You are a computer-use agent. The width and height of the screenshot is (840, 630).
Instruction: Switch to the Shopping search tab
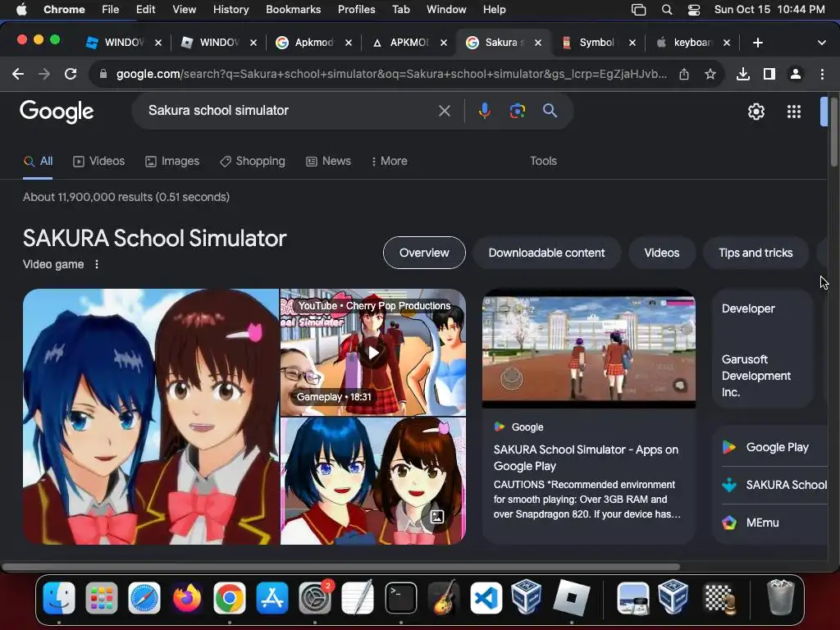(x=253, y=162)
